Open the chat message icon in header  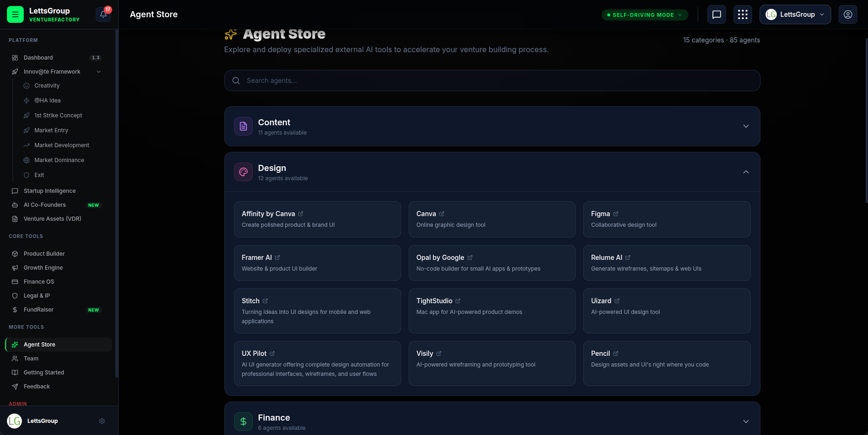(717, 14)
